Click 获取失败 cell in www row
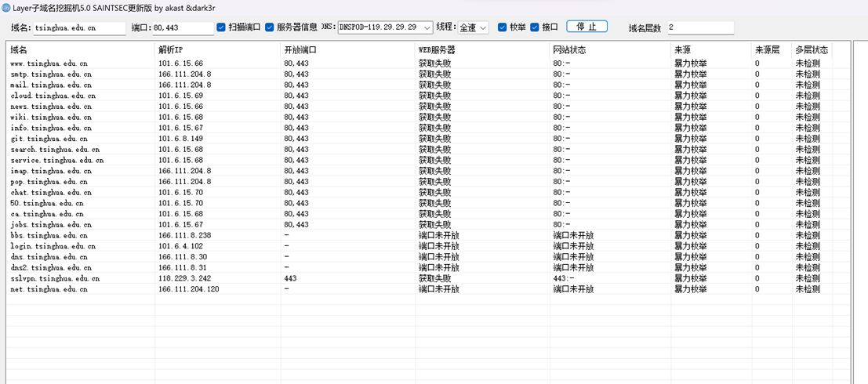Screen dimensions: 868x384 point(434,63)
